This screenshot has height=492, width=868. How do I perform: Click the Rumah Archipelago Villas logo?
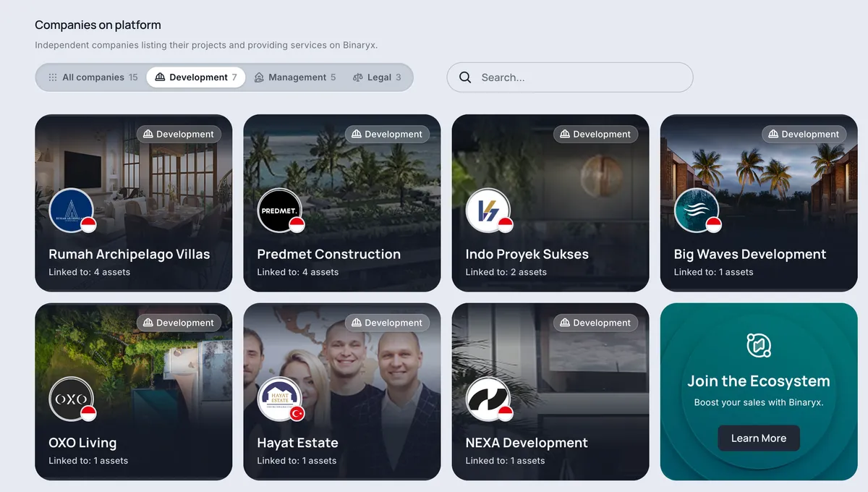point(72,211)
